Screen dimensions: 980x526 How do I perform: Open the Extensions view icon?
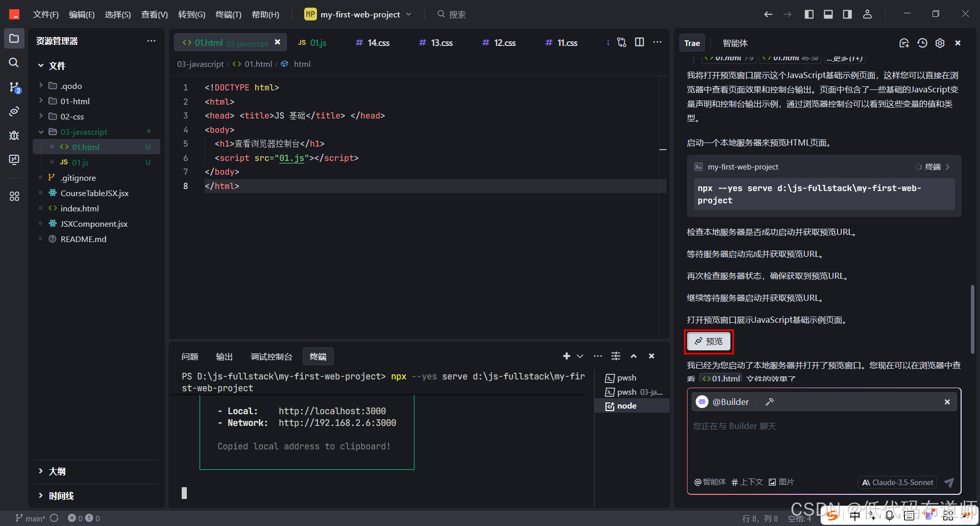(14, 196)
